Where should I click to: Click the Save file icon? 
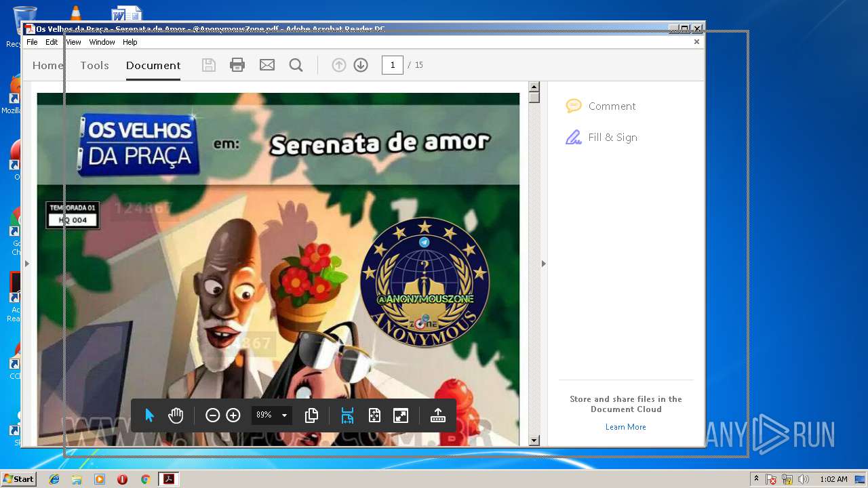(209, 65)
